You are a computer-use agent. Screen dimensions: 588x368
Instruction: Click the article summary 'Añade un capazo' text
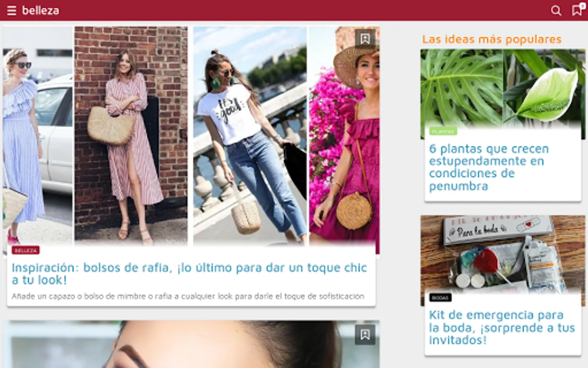click(x=188, y=296)
